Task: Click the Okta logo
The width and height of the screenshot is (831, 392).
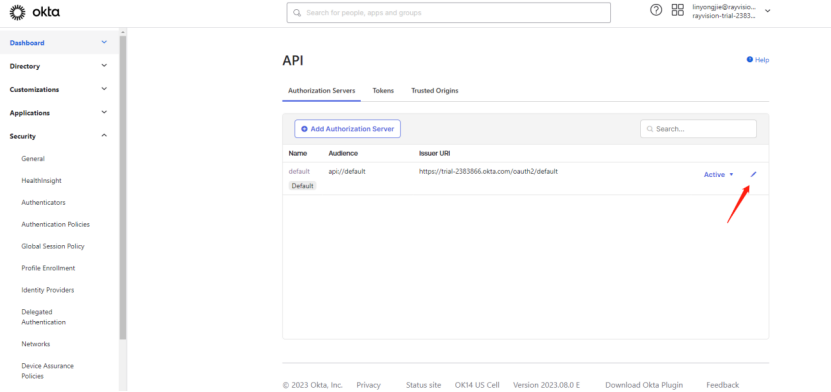Action: pos(35,11)
